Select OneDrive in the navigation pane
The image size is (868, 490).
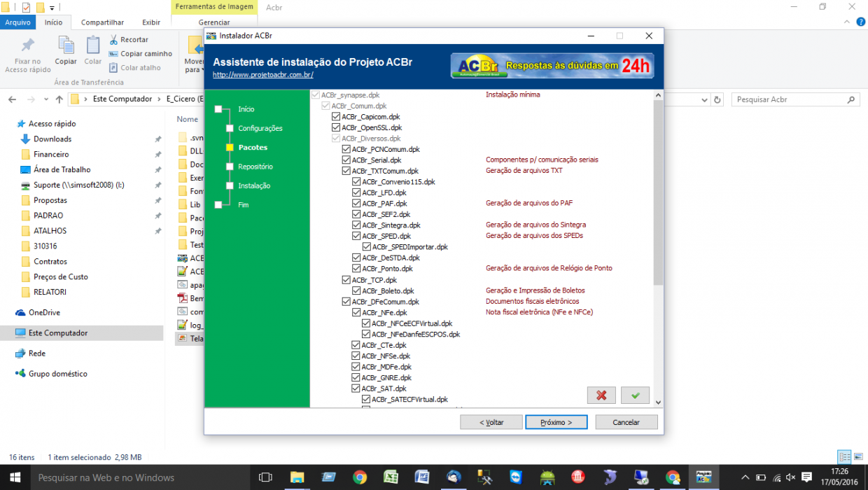44,312
